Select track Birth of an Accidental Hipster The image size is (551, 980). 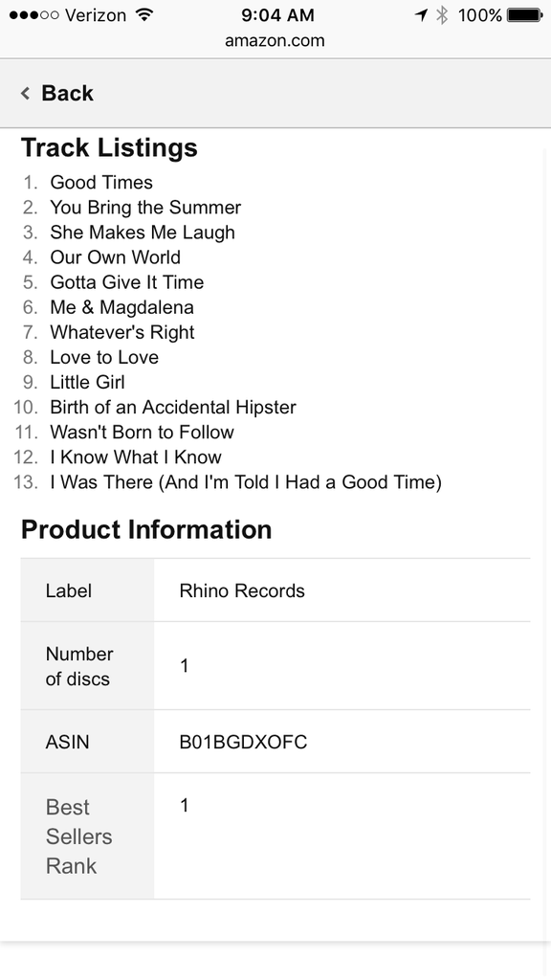point(173,408)
